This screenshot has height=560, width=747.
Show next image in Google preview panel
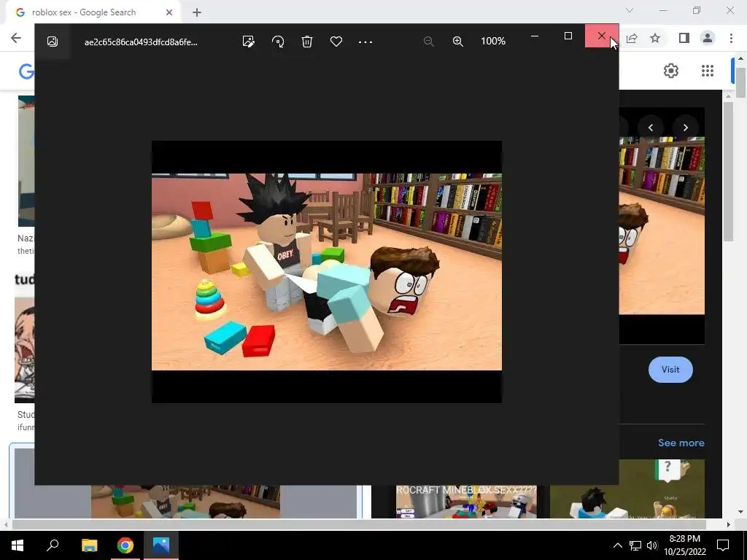pos(686,128)
